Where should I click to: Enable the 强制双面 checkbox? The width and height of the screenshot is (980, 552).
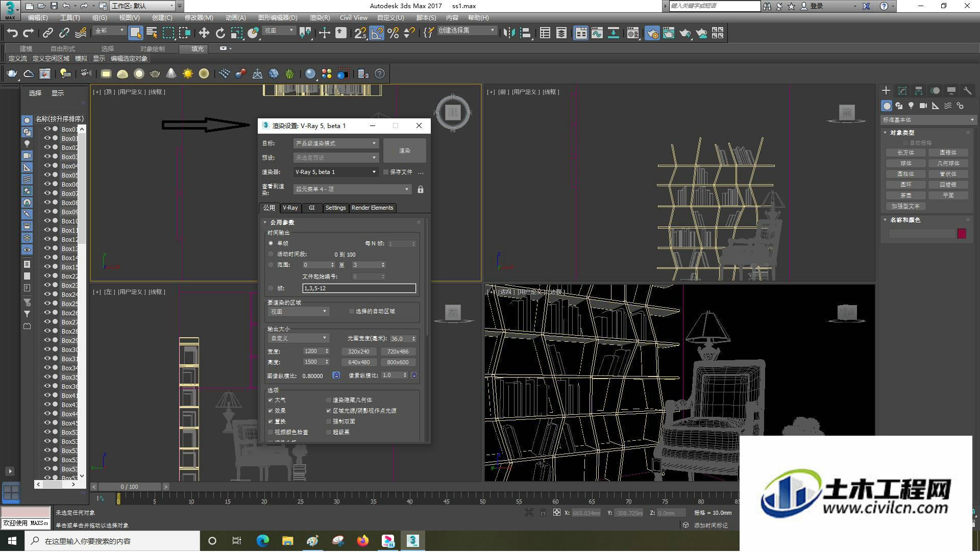329,421
